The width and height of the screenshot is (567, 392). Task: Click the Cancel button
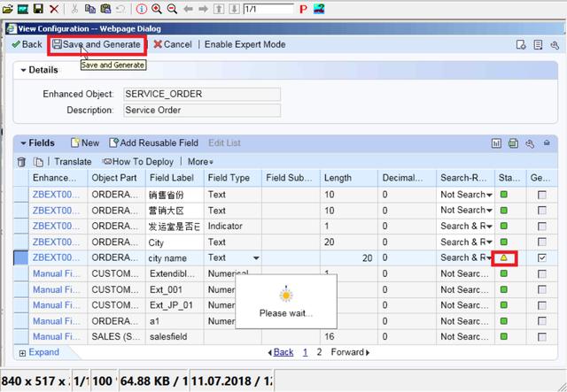(x=173, y=44)
